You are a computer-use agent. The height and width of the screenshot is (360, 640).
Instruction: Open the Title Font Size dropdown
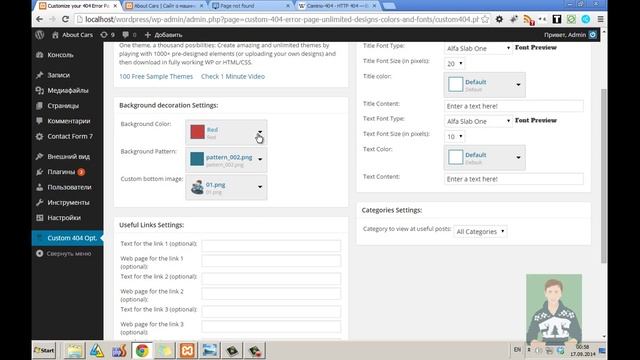[x=454, y=64]
